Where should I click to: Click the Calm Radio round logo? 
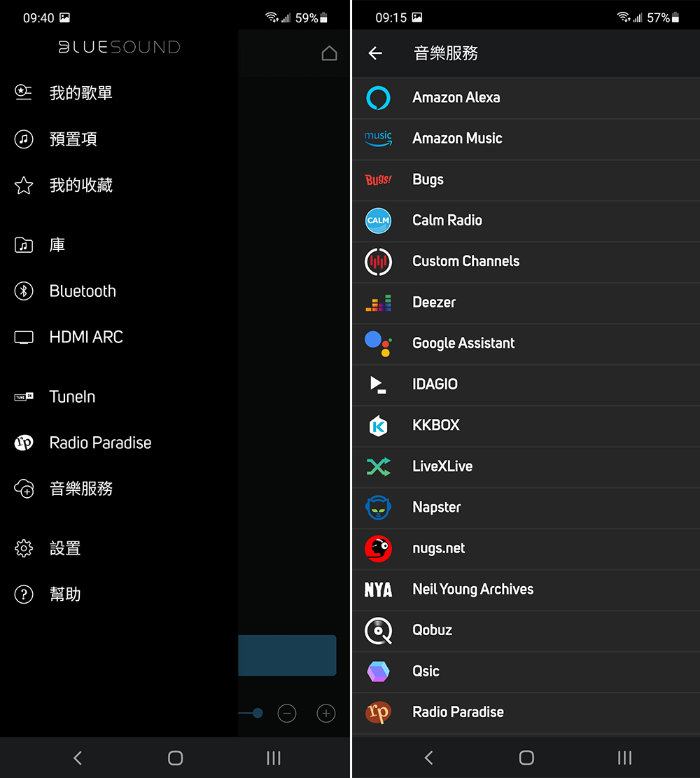378,221
